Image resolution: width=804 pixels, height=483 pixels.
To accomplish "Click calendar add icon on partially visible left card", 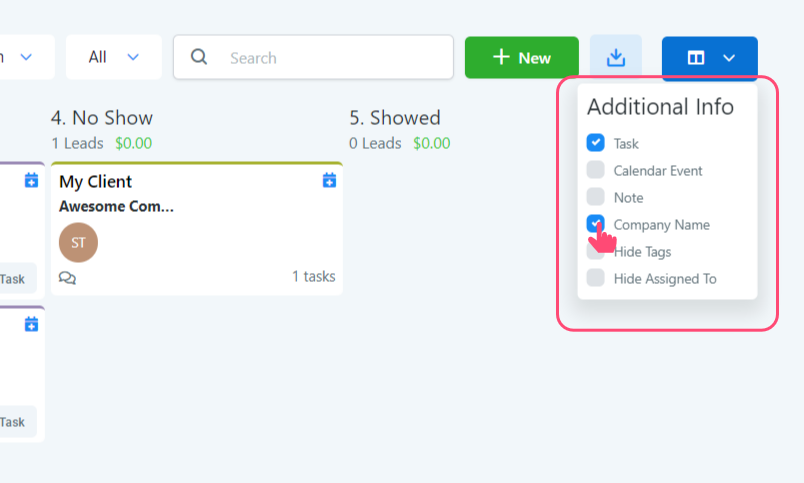I will click(31, 181).
